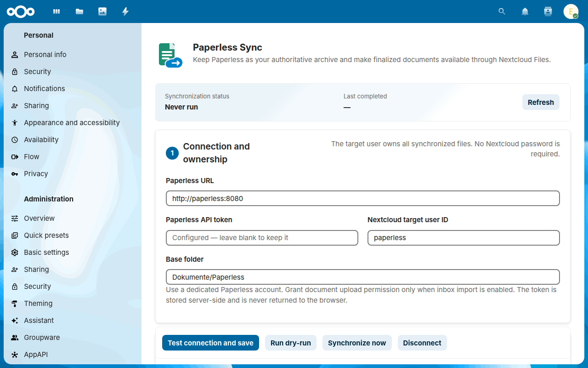Screen dimensions: 588x368
Task: Click the 'Last completed' label
Action: 365,96
